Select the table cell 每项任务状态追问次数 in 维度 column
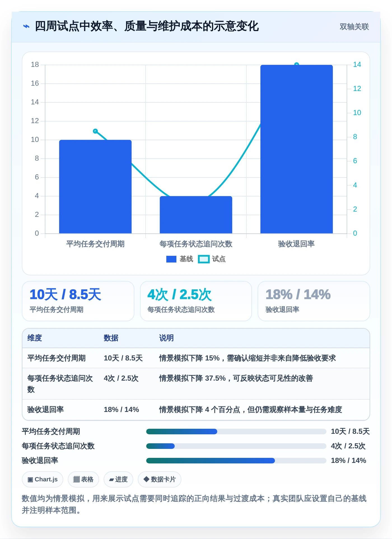Screen dimensions: 392x539 [x=60, y=384]
